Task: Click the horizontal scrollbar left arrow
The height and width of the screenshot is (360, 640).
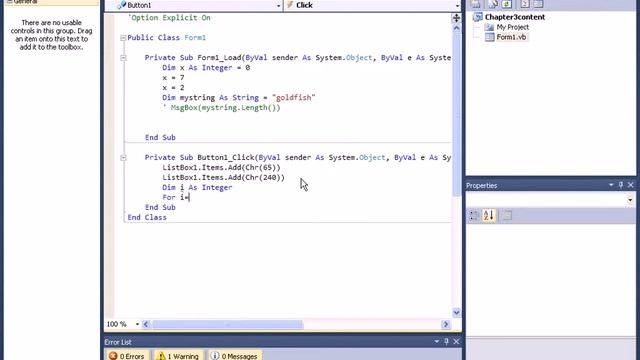Action: coord(146,324)
